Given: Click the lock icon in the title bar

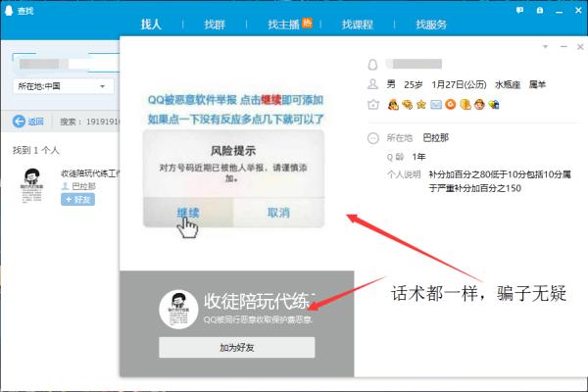Looking at the screenshot, I should pos(540,11).
